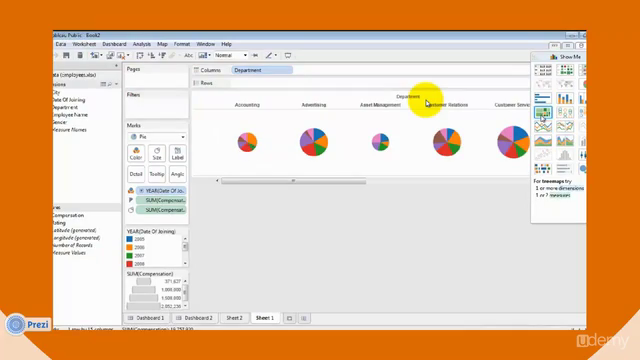Image resolution: width=640 pixels, height=360 pixels.
Task: Select the circle views chart in Show Me
Action: pos(565,112)
